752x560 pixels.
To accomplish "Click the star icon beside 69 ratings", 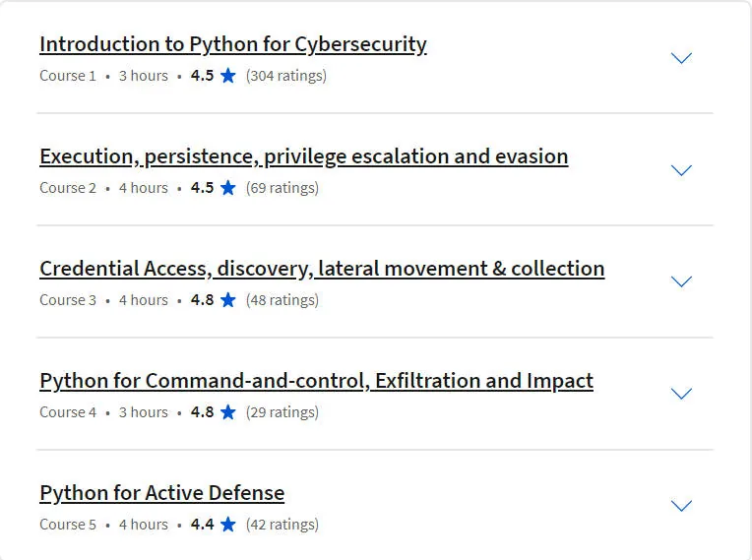I will (228, 187).
